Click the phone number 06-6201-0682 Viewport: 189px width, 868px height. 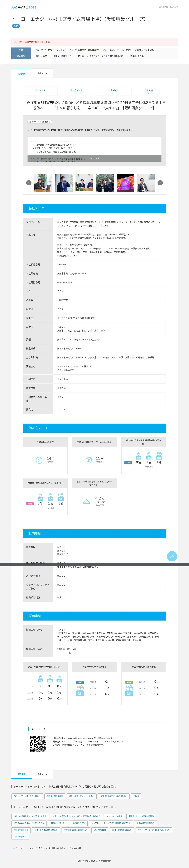coord(64,282)
